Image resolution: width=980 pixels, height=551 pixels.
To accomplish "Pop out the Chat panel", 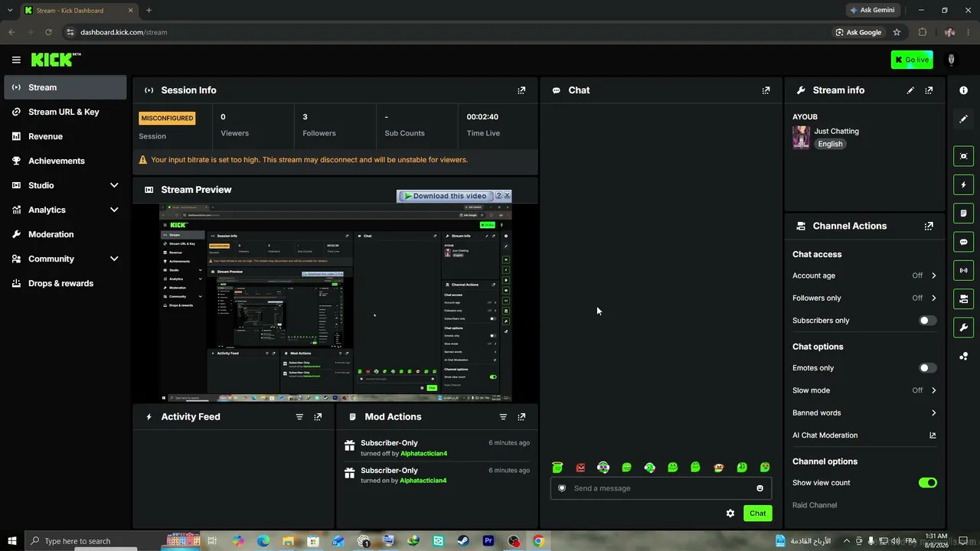I will click(x=766, y=90).
